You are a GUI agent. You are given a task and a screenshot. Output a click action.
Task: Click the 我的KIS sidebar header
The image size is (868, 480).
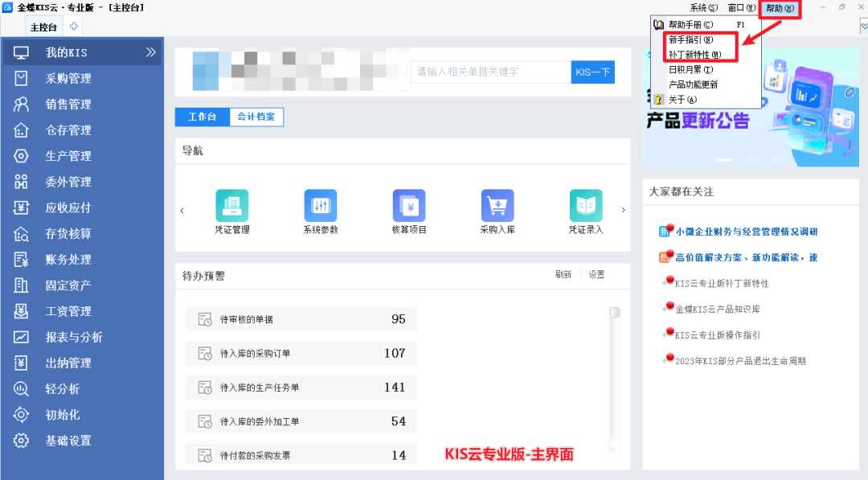coord(83,52)
